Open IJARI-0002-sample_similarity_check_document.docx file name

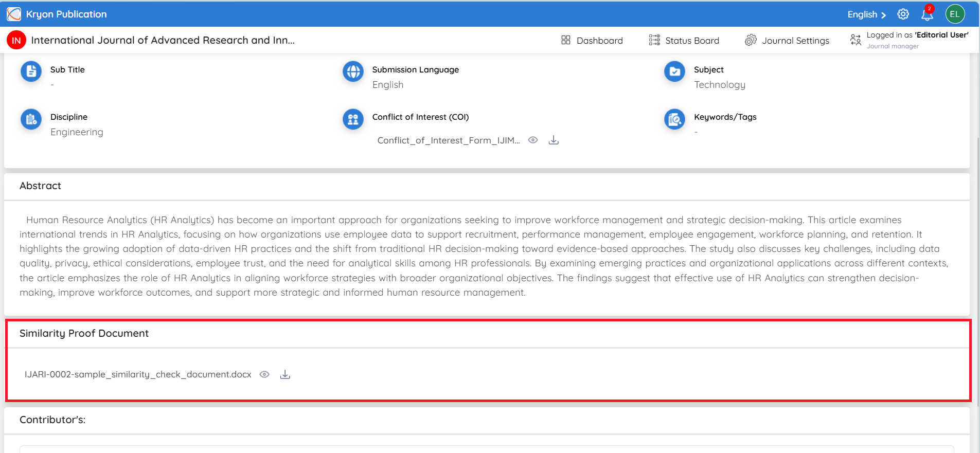click(138, 374)
